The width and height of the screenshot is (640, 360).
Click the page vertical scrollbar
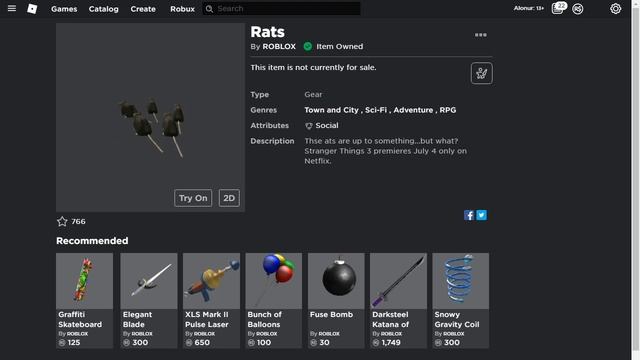(635, 180)
